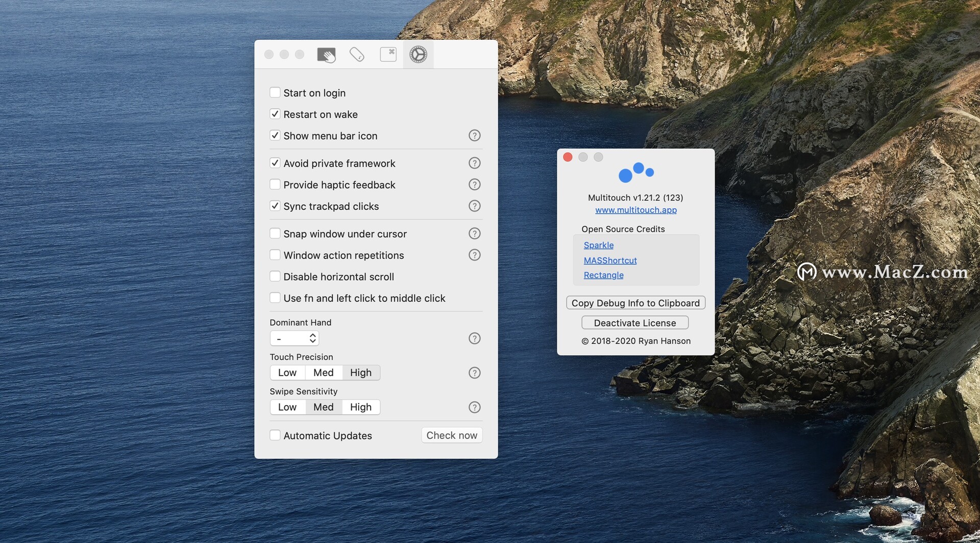The width and height of the screenshot is (980, 543).
Task: Set Touch Precision to Low
Action: coord(287,373)
